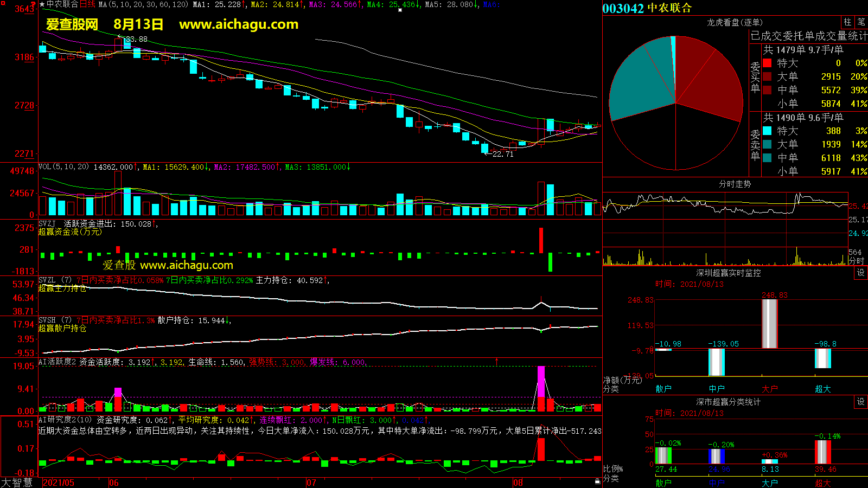Open settings 设 for 深市超赢分类统计 panel
868x488 pixels.
pyautogui.click(x=860, y=402)
